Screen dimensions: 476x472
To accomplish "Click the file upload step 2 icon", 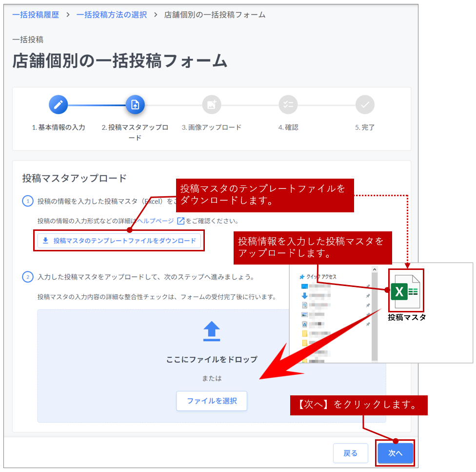I will click(135, 104).
